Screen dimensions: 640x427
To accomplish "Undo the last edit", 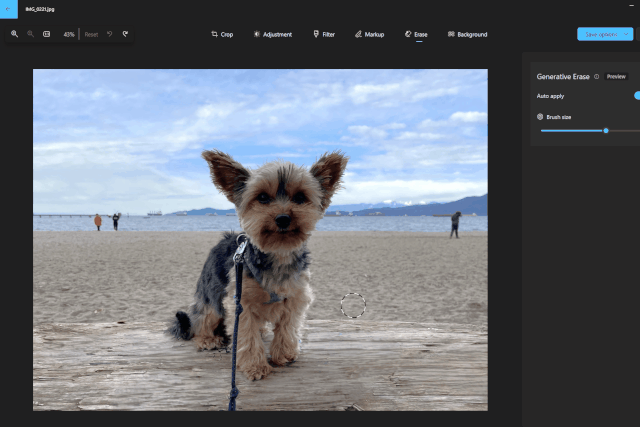I will 109,34.
